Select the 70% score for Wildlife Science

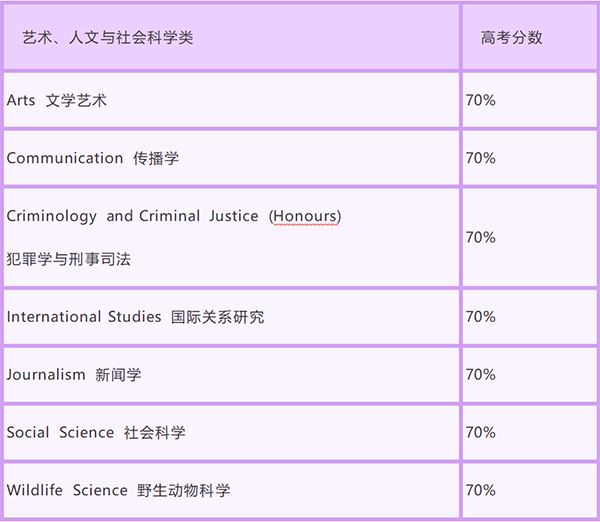click(x=480, y=490)
